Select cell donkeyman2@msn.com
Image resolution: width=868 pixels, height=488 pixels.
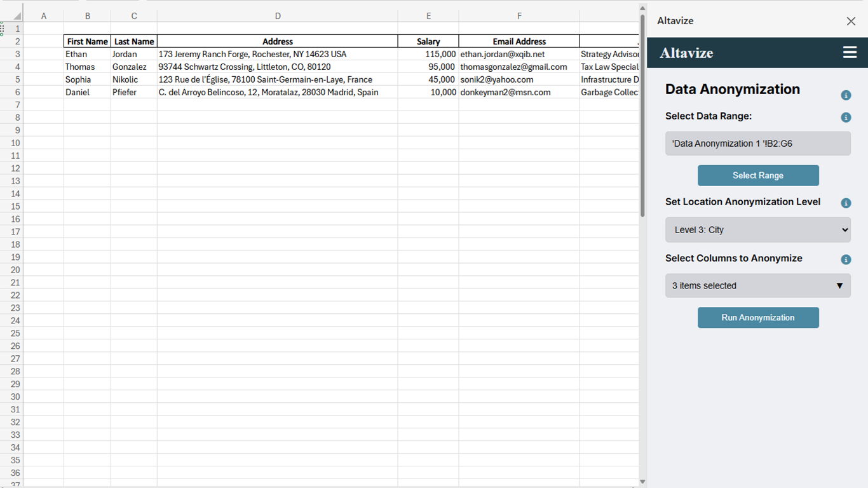(x=519, y=92)
